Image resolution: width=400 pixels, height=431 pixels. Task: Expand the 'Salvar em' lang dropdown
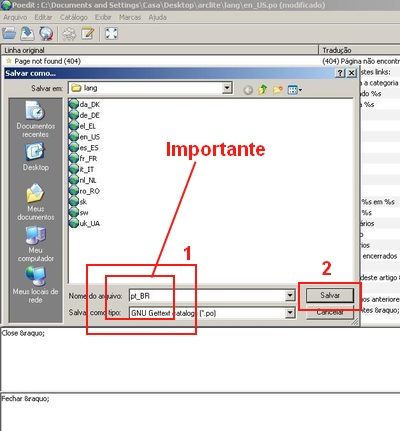pyautogui.click(x=227, y=88)
